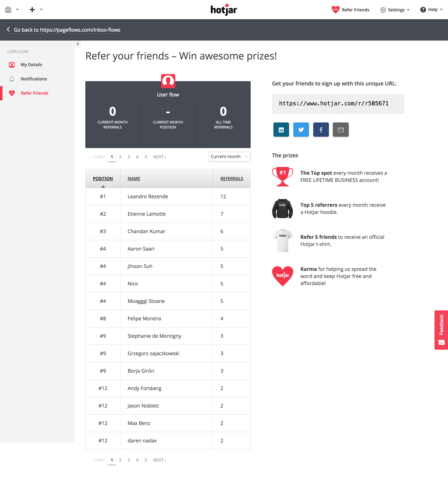
Task: Click the Borja Girón name
Action: pyautogui.click(x=141, y=371)
